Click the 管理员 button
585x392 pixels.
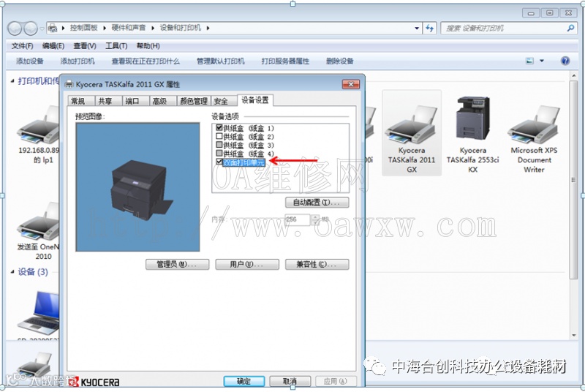[177, 265]
